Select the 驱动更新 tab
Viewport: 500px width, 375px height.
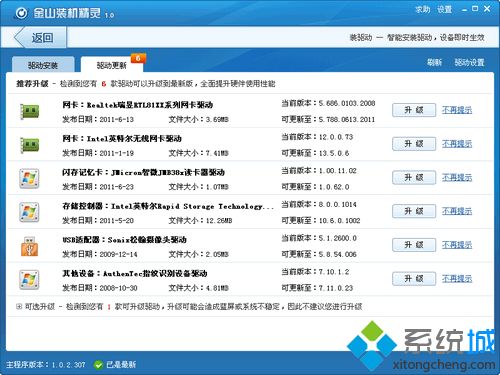click(x=112, y=65)
